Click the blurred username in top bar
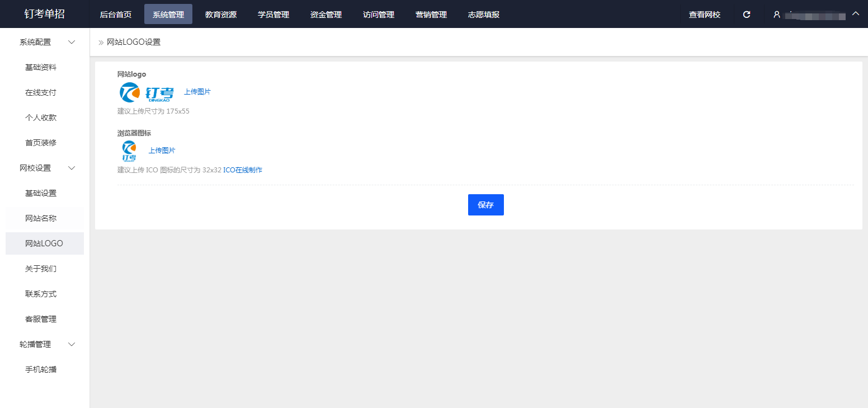Screen dimensions: 868x408 (814, 15)
